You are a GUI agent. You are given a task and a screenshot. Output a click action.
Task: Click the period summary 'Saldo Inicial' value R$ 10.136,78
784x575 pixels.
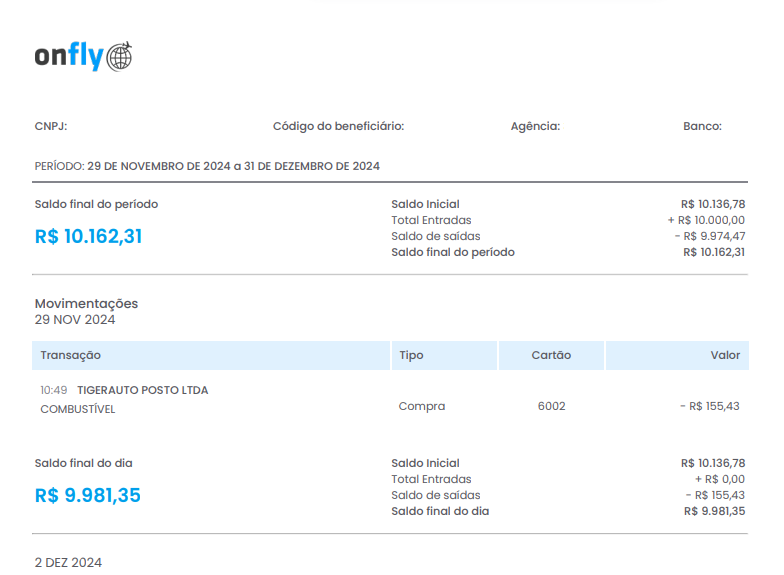pos(713,204)
